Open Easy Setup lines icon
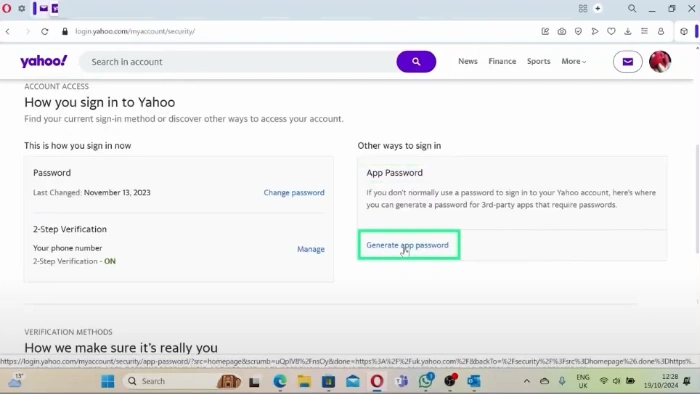Viewport: 700px width, 394px height. pyautogui.click(x=644, y=31)
